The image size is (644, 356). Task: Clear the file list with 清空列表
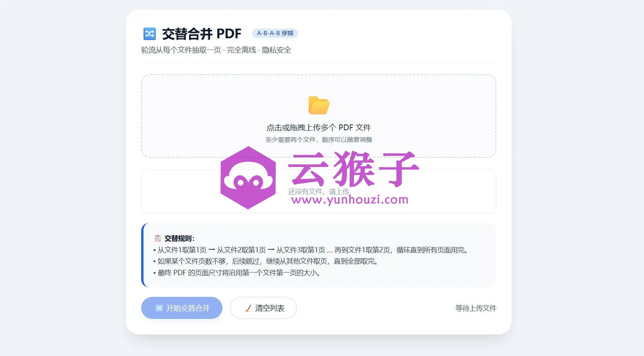pos(263,308)
